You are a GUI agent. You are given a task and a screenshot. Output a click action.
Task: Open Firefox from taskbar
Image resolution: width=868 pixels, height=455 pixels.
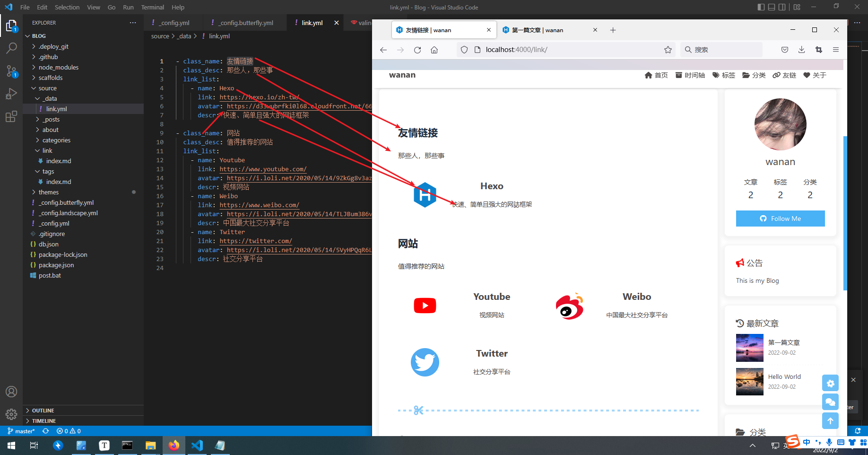[x=174, y=446]
